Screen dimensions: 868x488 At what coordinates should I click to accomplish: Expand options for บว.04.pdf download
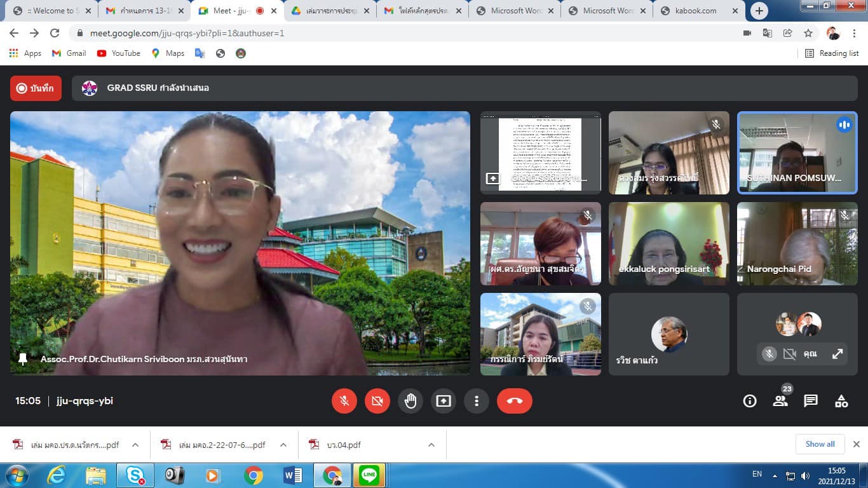(431, 445)
